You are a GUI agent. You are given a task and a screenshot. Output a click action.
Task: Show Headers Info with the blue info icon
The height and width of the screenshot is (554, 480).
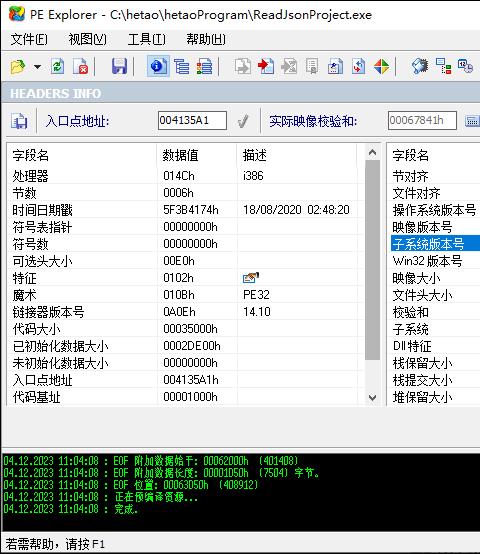158,66
